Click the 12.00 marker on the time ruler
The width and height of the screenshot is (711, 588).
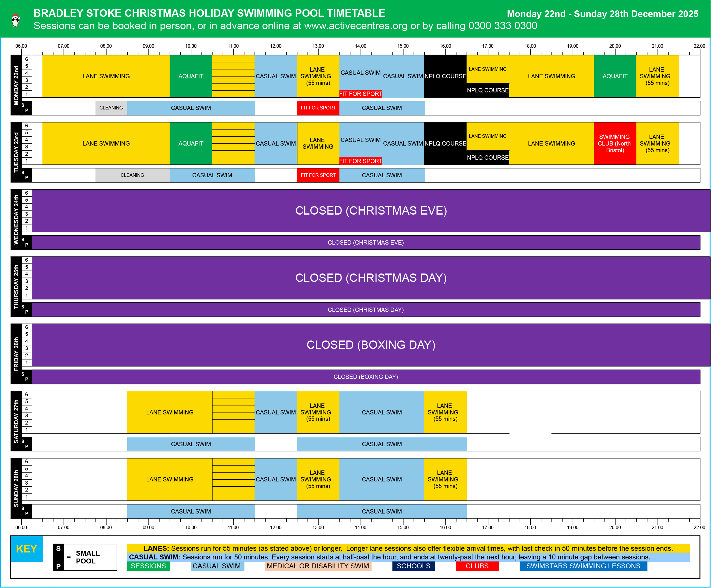(x=276, y=46)
